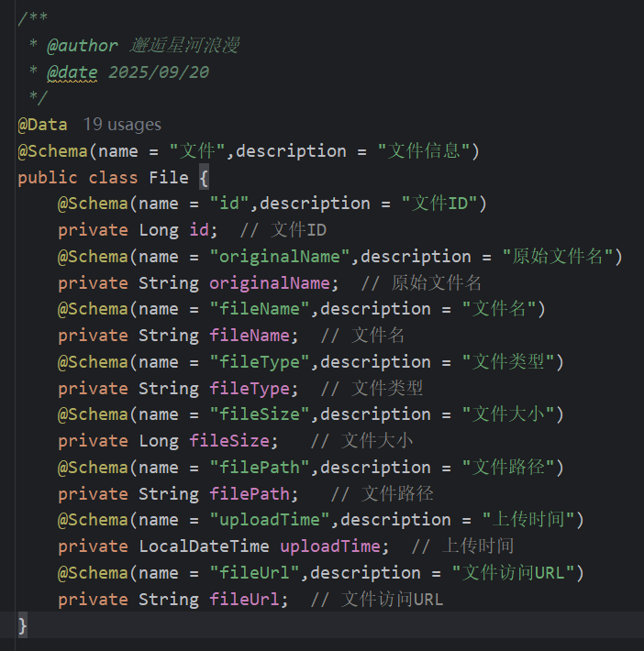Click the author name 邂逅星河浪漫
This screenshot has height=651, width=644.
[184, 46]
